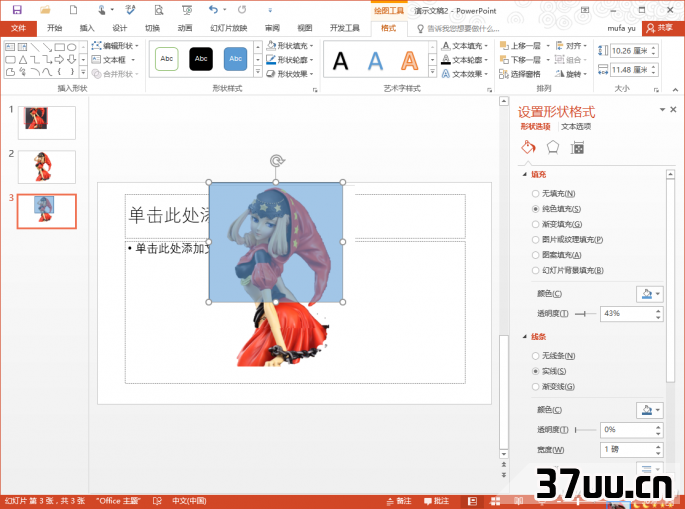685x509 pixels.
Task: Collapse the Line (线条) section
Action: click(x=525, y=336)
